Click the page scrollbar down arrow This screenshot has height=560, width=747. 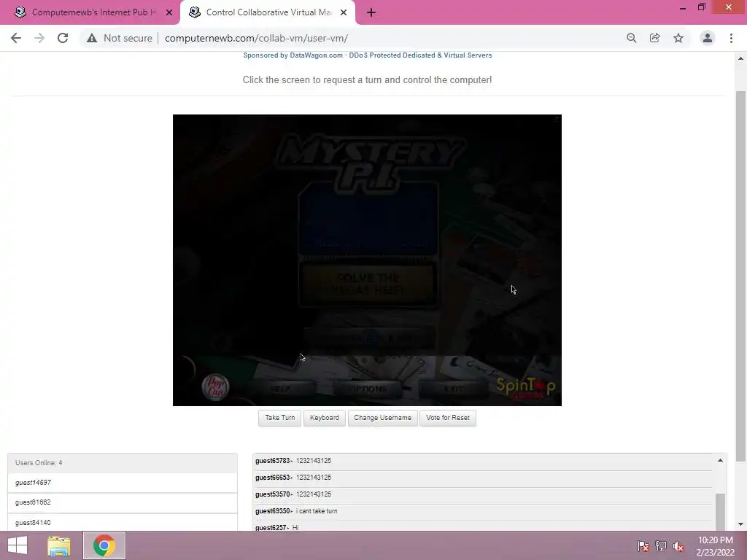[740, 524]
